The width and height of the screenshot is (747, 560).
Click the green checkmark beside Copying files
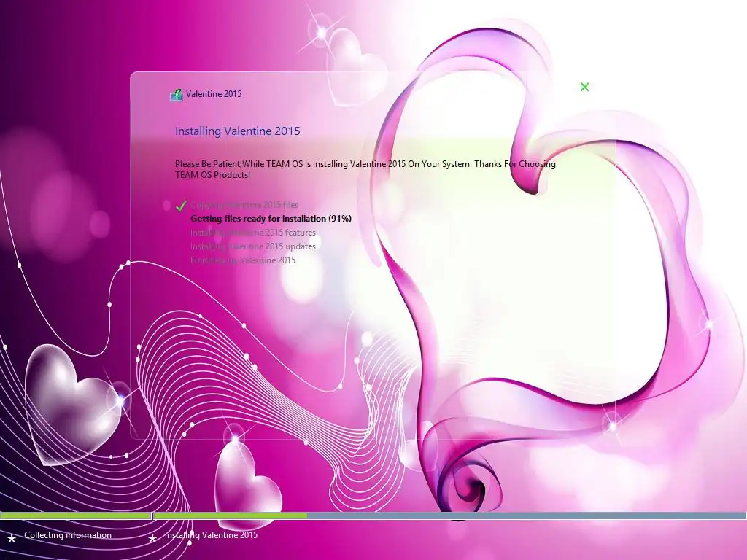click(x=181, y=206)
